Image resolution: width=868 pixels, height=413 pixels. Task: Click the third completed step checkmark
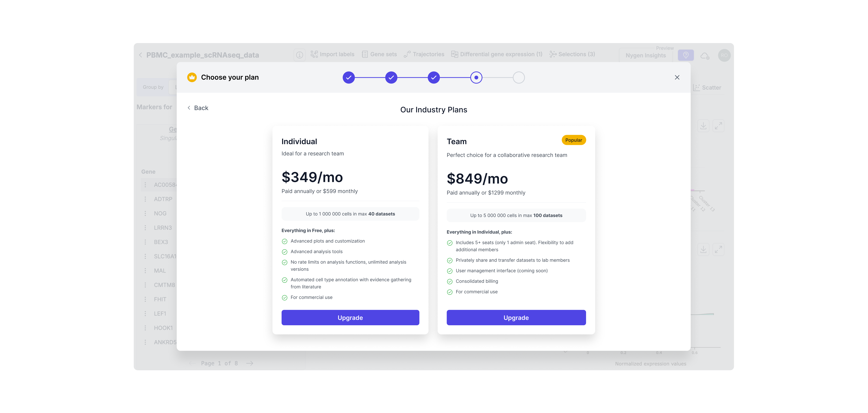[x=434, y=78]
